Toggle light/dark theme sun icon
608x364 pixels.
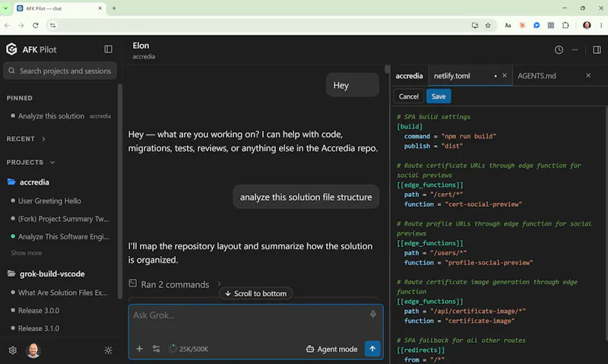click(108, 350)
